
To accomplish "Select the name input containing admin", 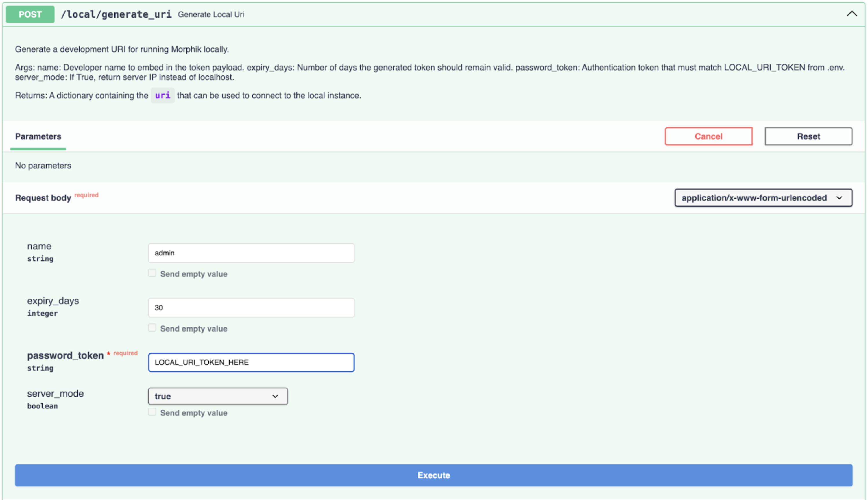I will tap(251, 253).
